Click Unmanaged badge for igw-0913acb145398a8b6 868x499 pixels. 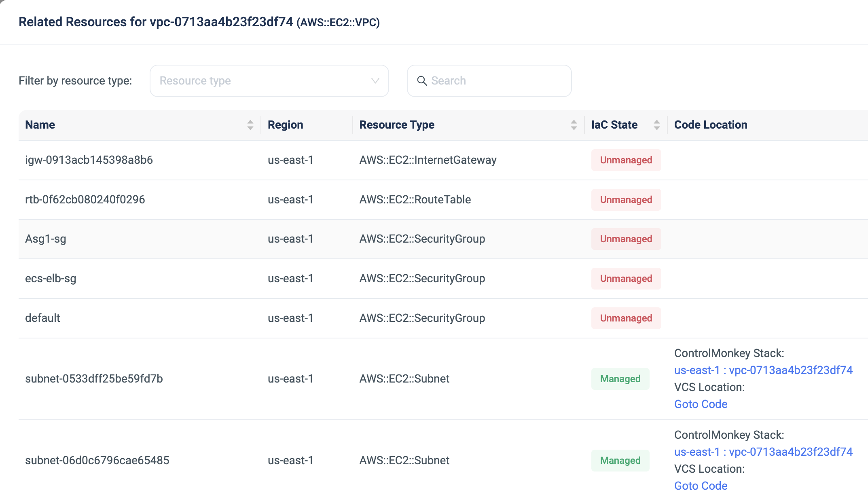coord(626,160)
